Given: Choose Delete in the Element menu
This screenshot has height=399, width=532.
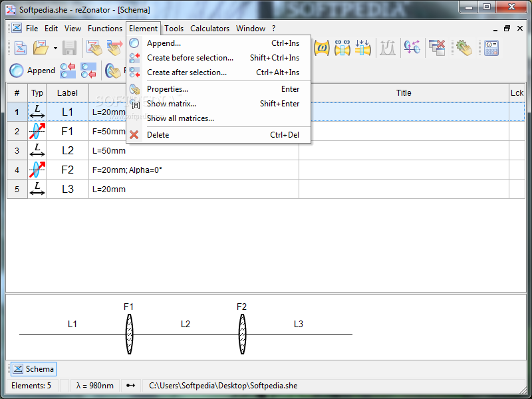Looking at the screenshot, I should 219,135.
